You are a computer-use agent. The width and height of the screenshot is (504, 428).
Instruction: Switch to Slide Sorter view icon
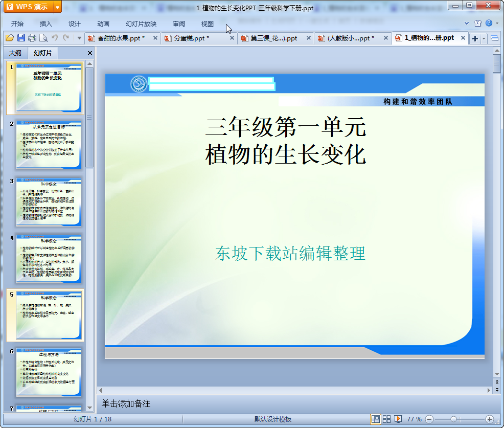coord(386,419)
